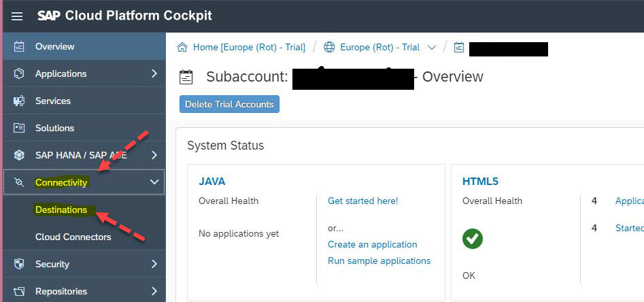Image resolution: width=644 pixels, height=302 pixels.
Task: Expand the Security menu chevron
Action: pos(154,264)
